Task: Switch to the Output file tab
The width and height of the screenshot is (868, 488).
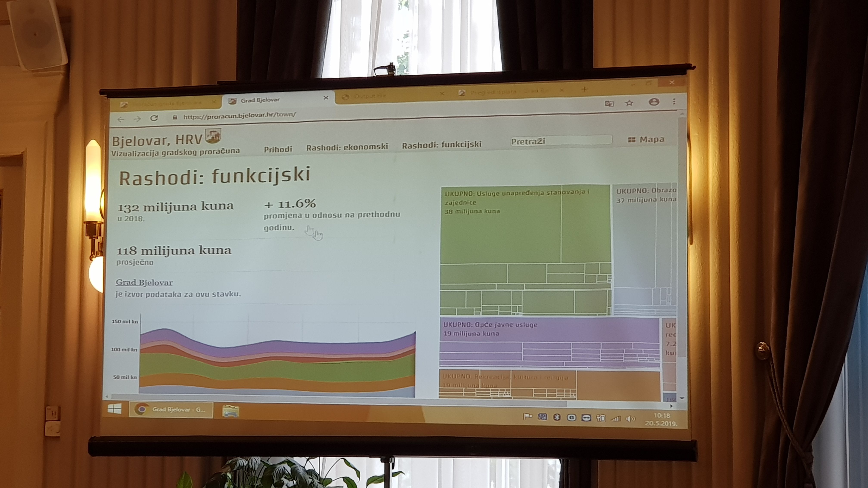Action: (370, 96)
